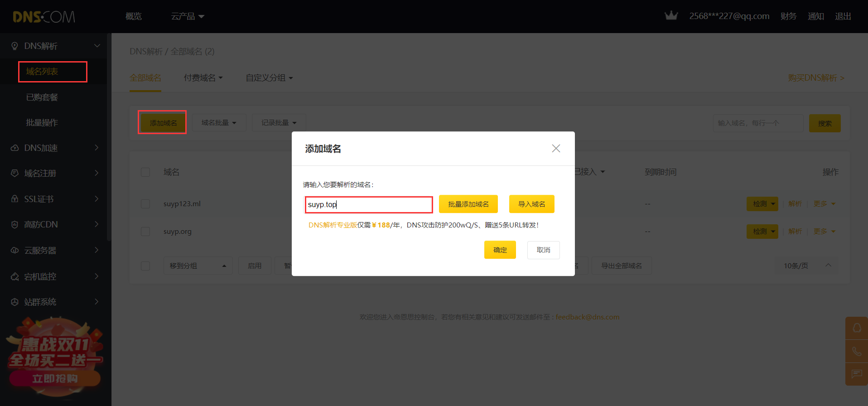
Task: Open the 记录批量 dropdown
Action: click(279, 123)
